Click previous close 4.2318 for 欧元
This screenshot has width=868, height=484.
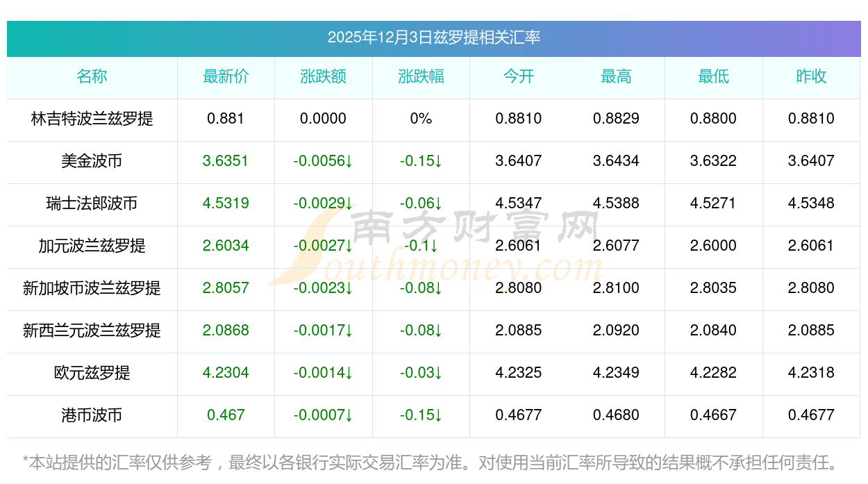[x=811, y=373]
